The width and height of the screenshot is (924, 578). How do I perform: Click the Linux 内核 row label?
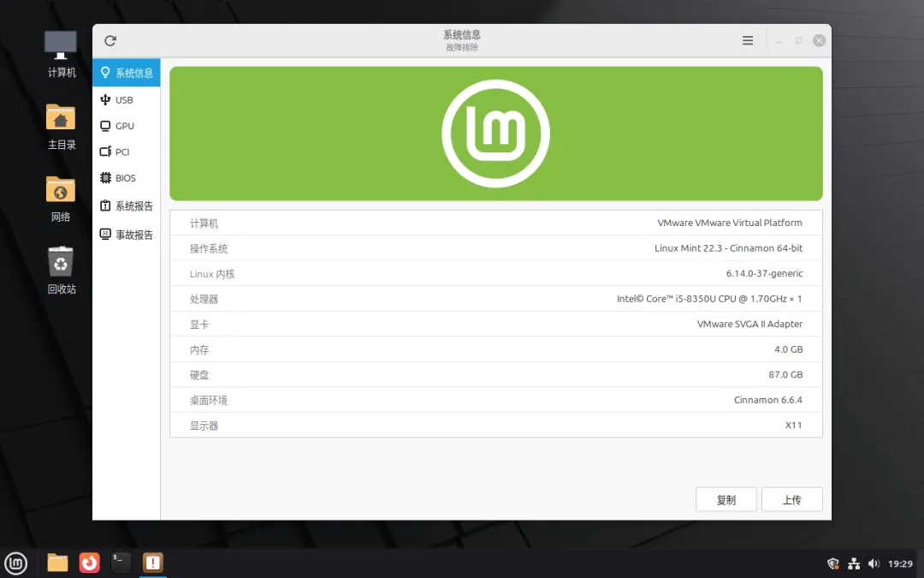[212, 274]
